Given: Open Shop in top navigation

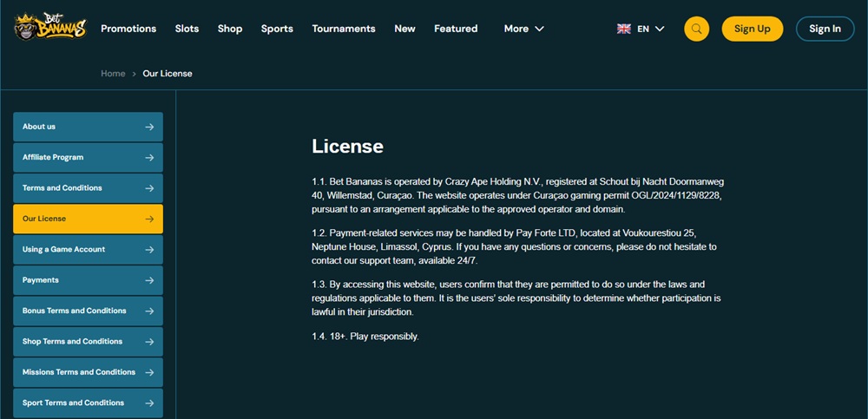Looking at the screenshot, I should click(230, 29).
